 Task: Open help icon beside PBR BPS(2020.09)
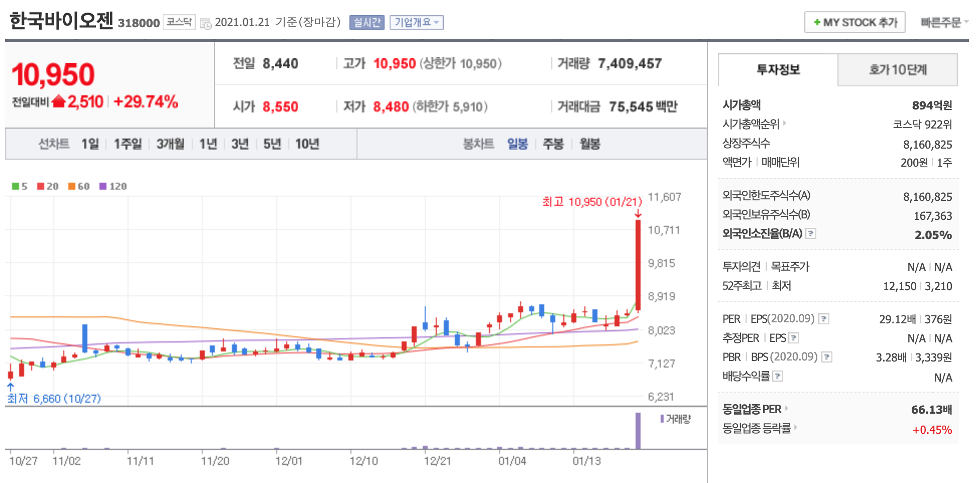pyautogui.click(x=827, y=357)
